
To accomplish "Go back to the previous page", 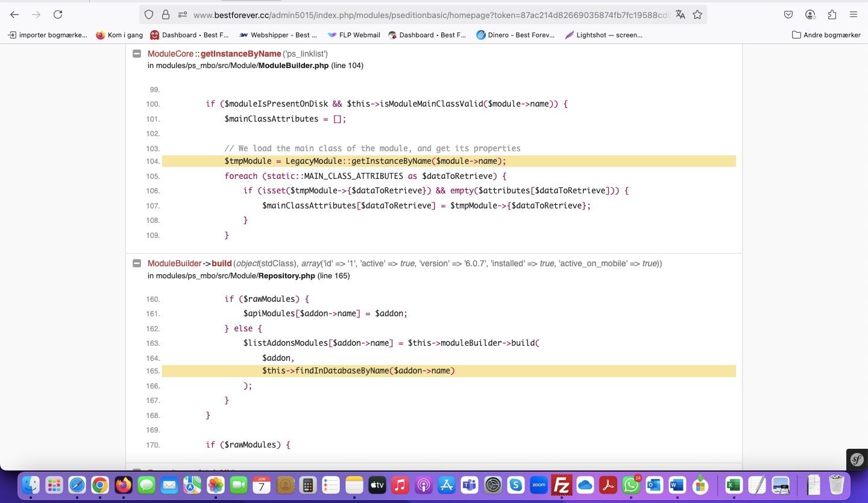I will coord(14,14).
